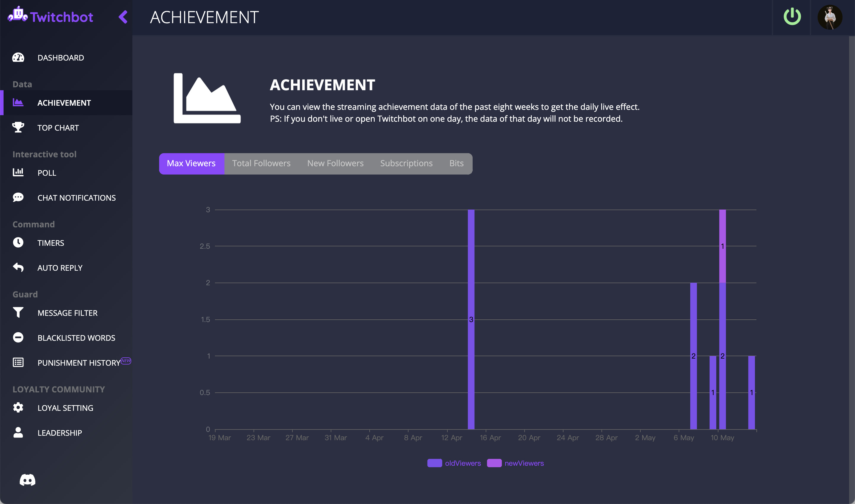The image size is (855, 504).
Task: Select the Timers clock icon
Action: tap(18, 243)
